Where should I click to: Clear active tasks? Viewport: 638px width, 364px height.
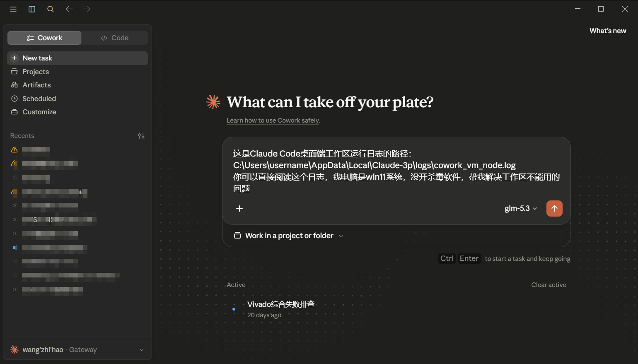549,285
